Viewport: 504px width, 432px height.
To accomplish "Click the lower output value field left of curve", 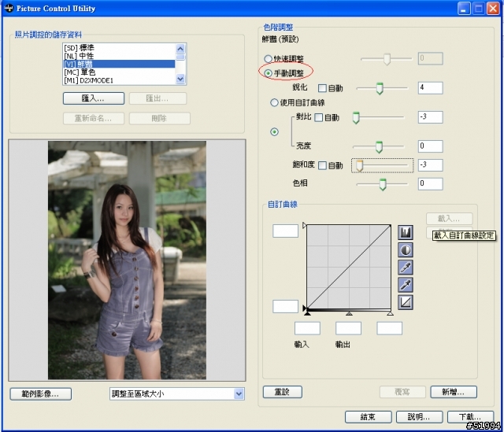I will [x=285, y=306].
